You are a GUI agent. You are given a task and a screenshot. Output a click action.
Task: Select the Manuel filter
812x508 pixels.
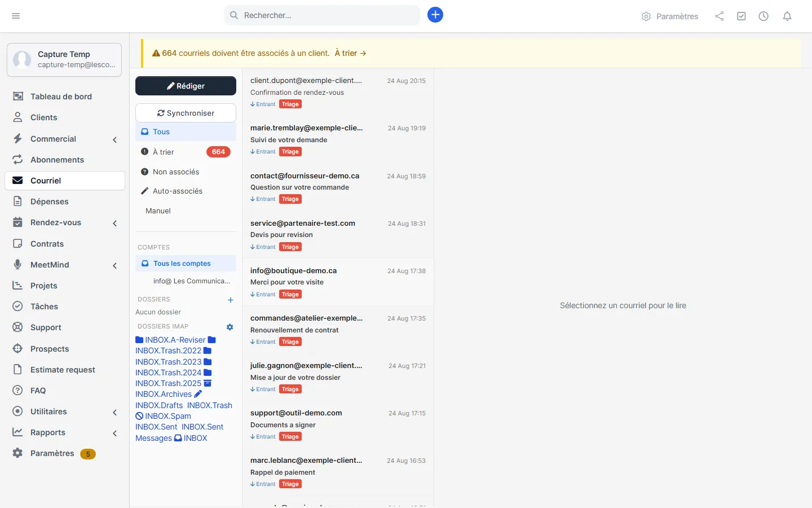tap(186, 211)
